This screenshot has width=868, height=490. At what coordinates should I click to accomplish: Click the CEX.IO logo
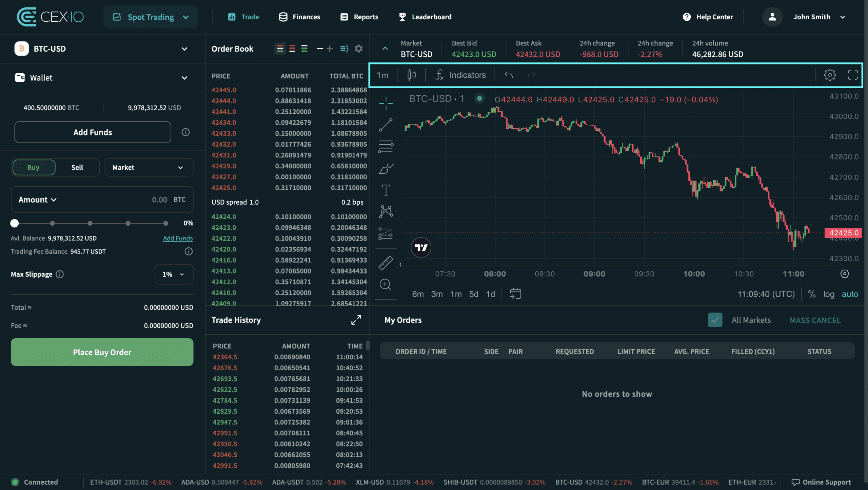pos(50,17)
